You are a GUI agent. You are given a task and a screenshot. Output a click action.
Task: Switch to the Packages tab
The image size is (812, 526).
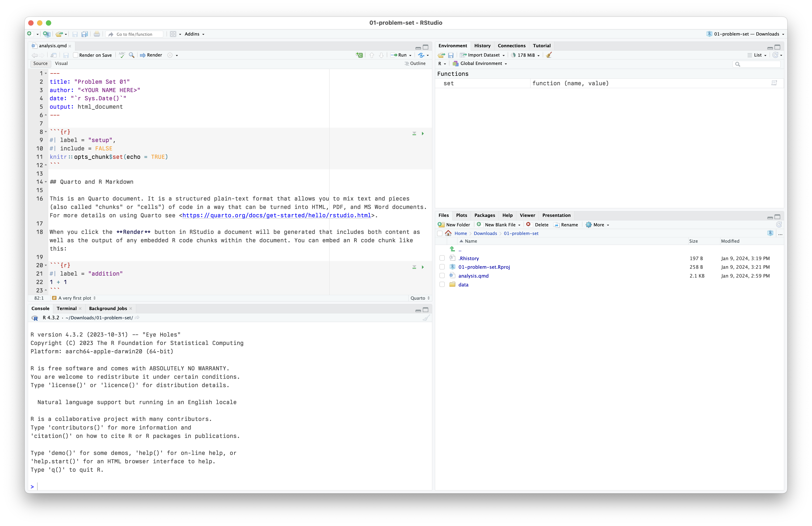pos(485,215)
